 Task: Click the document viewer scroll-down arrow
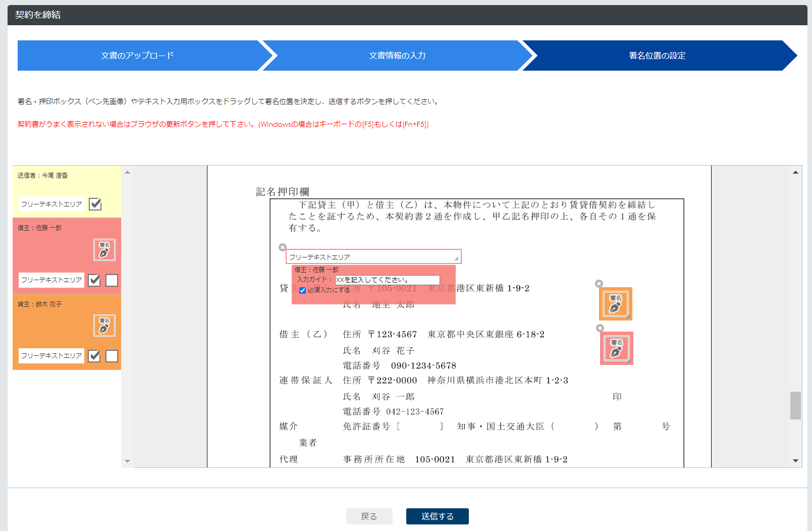click(795, 460)
